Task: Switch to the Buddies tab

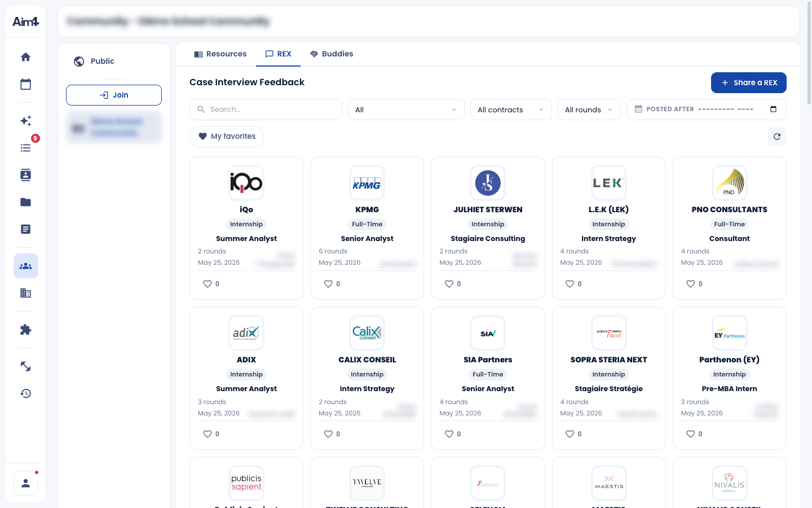Action: coord(332,54)
